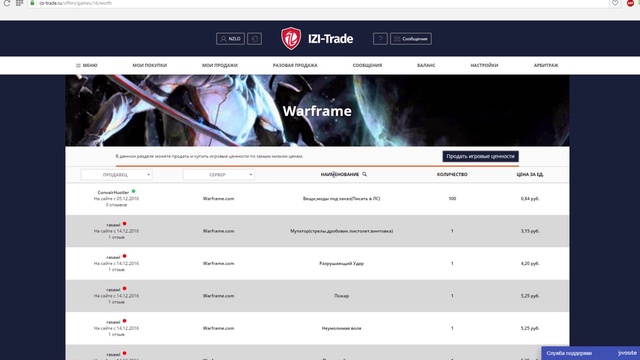Reload the page with the browser refresh icon
This screenshot has height=360, width=640.
point(7,3)
